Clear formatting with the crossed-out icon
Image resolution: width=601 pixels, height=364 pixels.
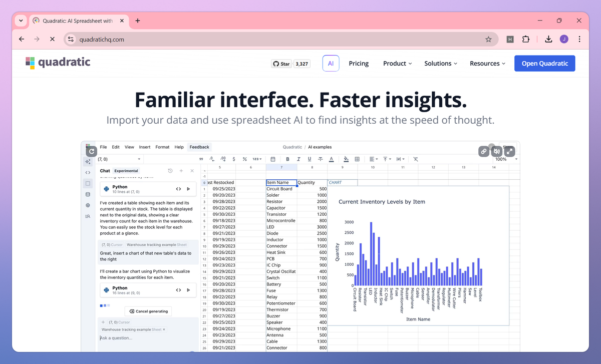pos(416,159)
